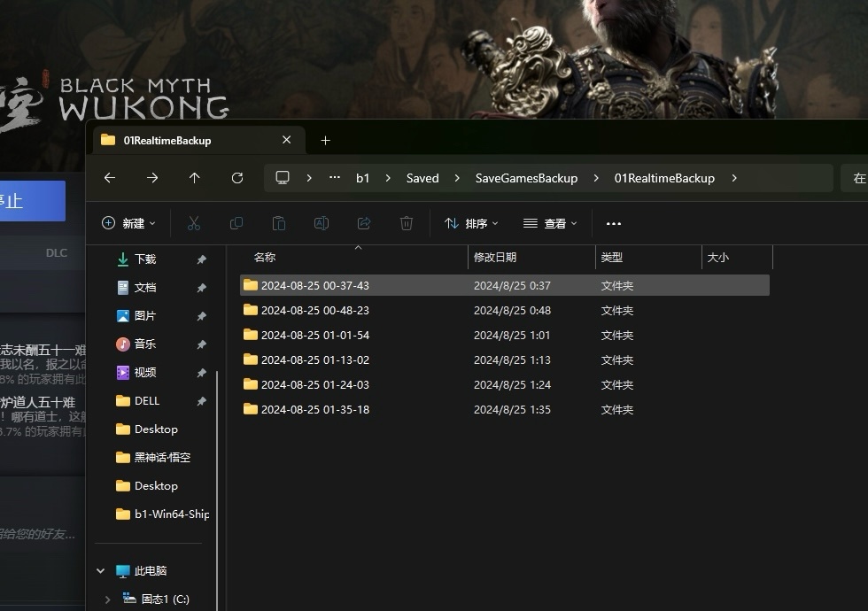Sort by the 修改日期 column header

tap(531, 258)
